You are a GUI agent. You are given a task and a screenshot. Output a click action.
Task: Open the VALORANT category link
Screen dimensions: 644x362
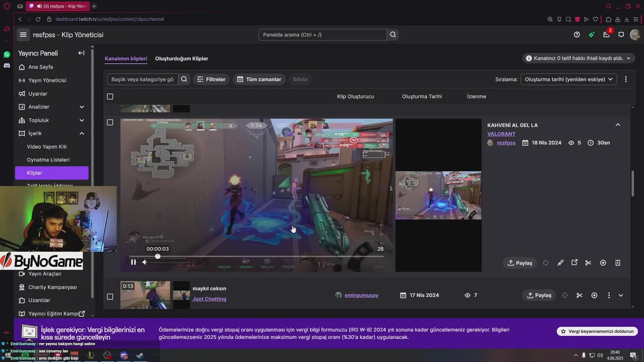point(501,134)
